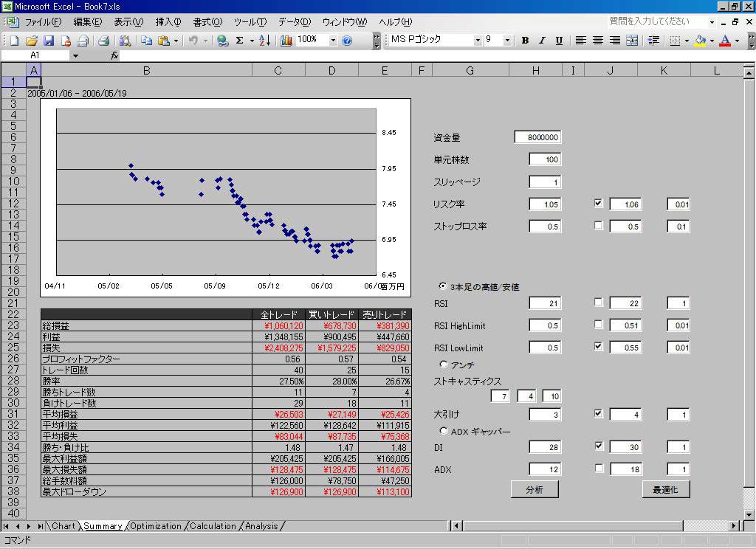
Task: Click the Merge and Center icon
Action: (632, 41)
